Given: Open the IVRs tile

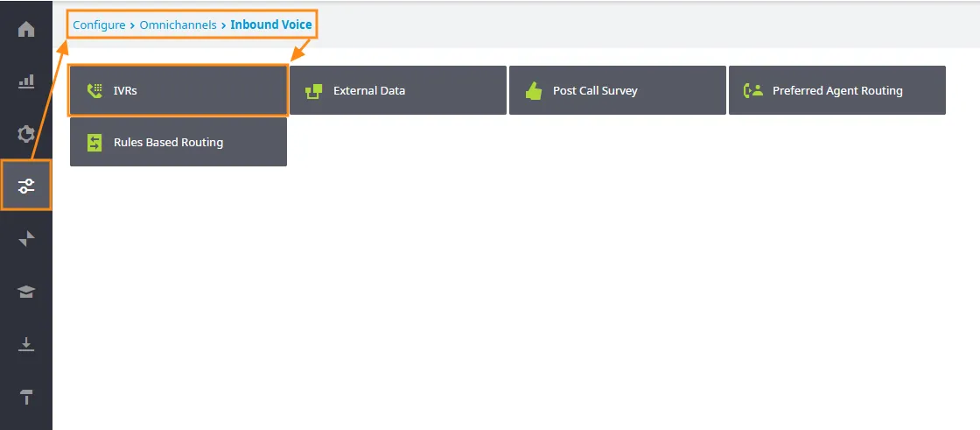Looking at the screenshot, I should [x=178, y=90].
